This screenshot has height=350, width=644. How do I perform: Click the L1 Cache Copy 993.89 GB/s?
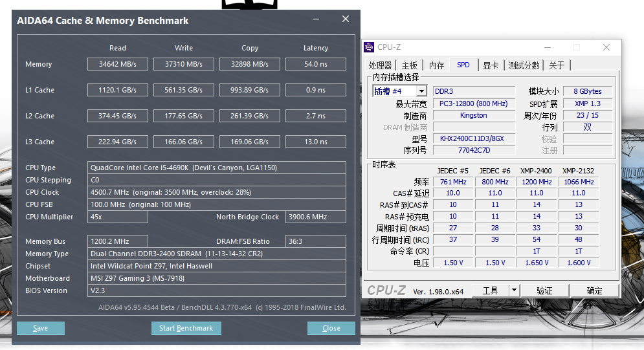[x=250, y=90]
